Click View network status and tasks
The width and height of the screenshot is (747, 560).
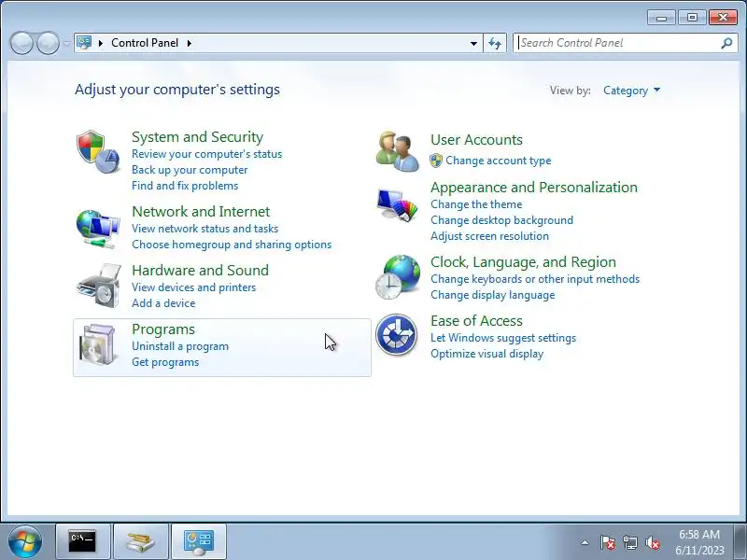coord(204,229)
